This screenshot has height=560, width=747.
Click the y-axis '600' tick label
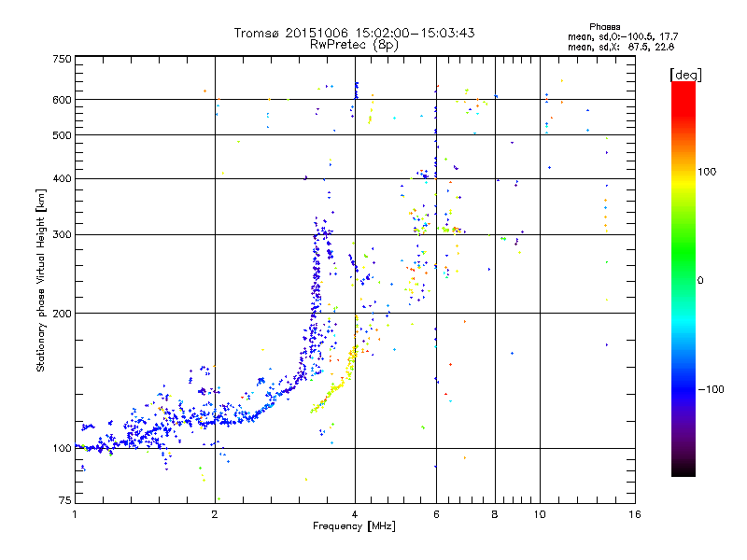pos(62,100)
